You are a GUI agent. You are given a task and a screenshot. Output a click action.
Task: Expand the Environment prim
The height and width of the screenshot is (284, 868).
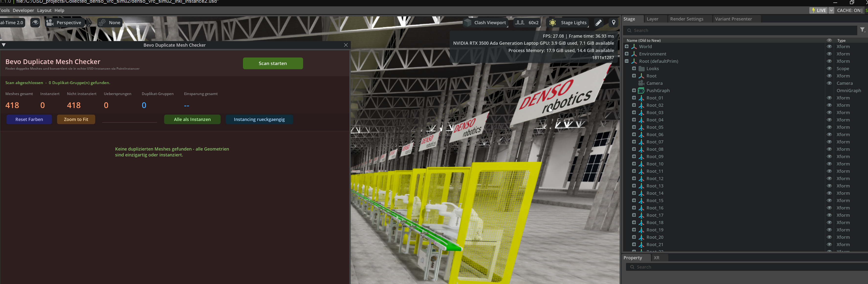coord(626,54)
